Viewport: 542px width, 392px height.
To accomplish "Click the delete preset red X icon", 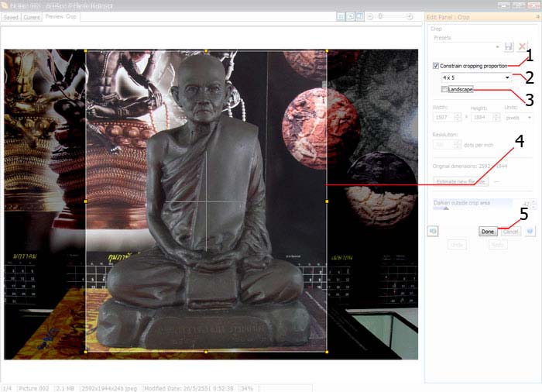I will click(523, 46).
